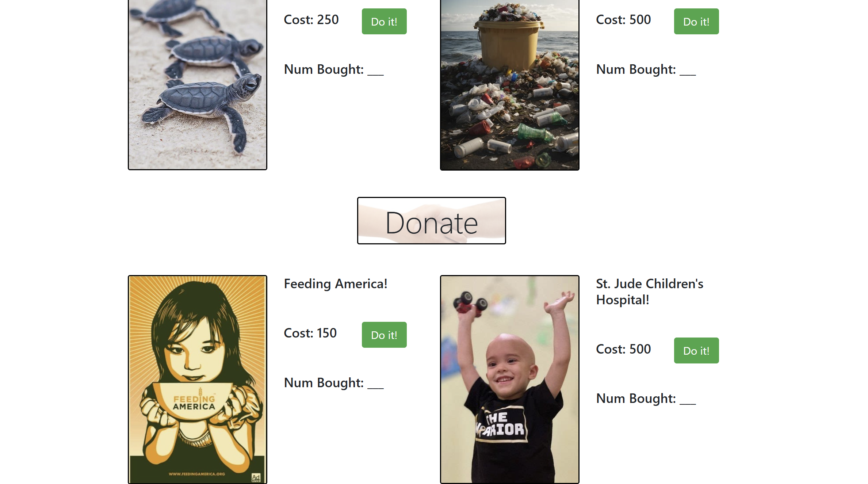Click the Cost: 250 label

coord(311,20)
